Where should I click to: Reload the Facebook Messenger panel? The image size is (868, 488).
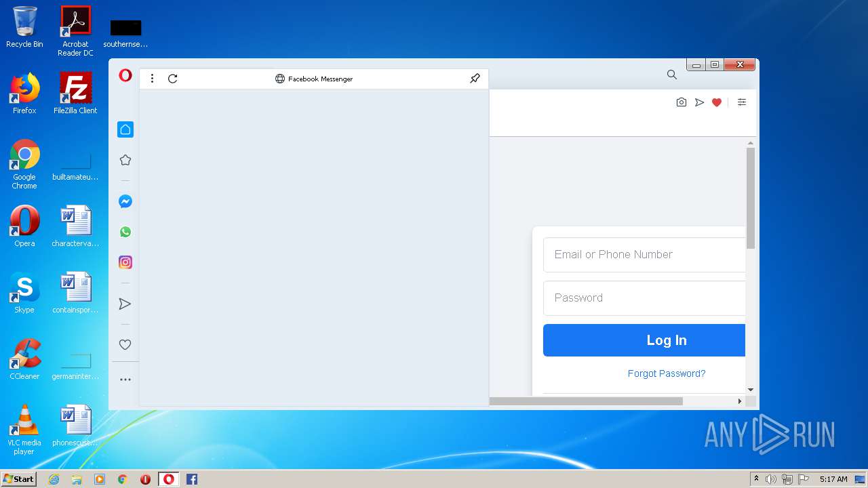[x=172, y=79]
